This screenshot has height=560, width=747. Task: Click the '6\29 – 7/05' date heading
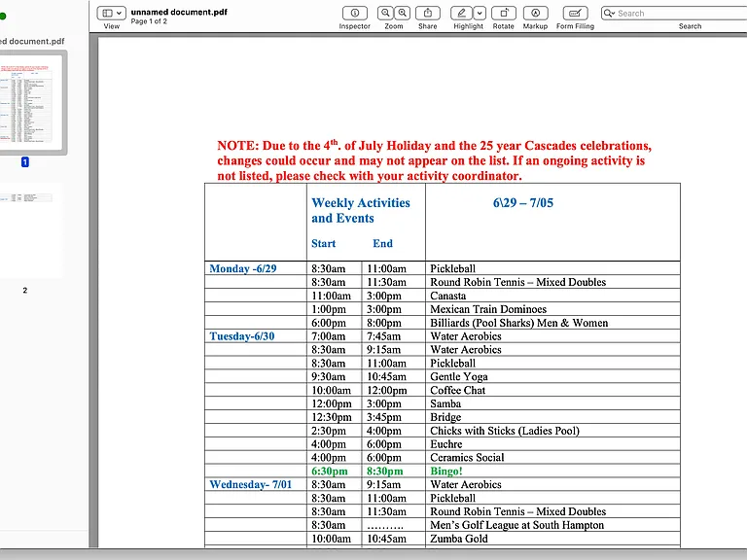click(523, 203)
